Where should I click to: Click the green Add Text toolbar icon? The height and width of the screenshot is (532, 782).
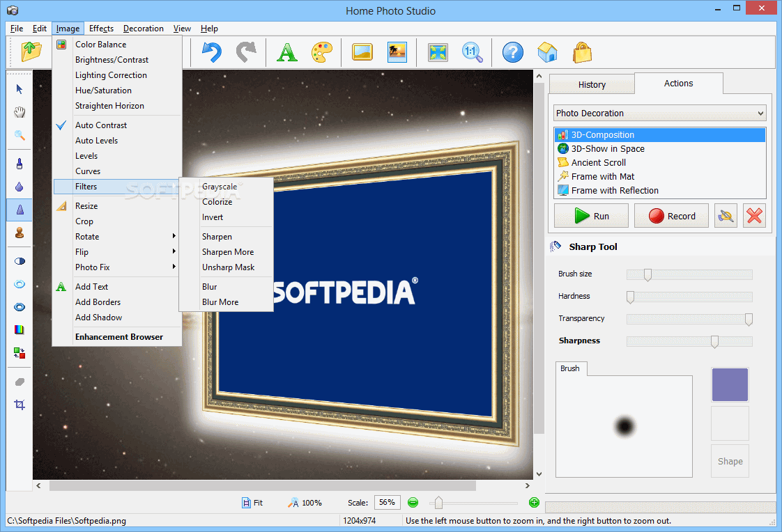(x=286, y=52)
